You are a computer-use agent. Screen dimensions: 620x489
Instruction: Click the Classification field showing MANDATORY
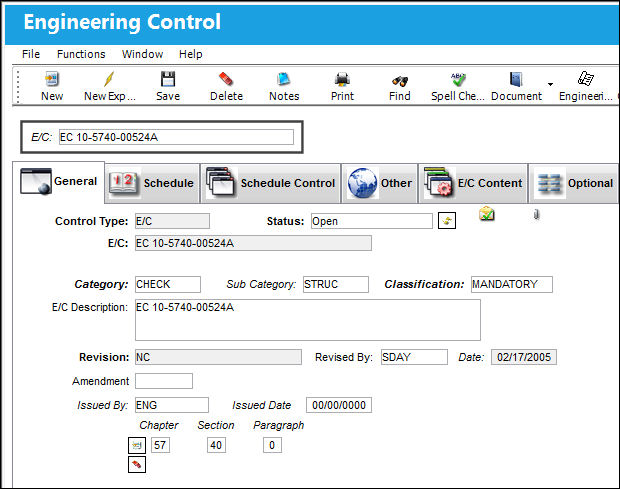512,284
